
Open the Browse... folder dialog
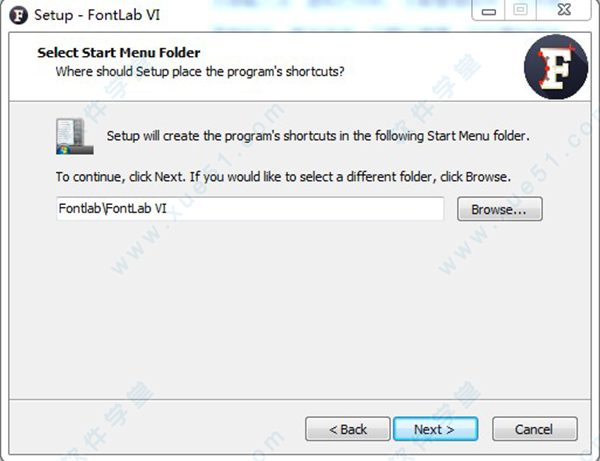pos(499,209)
